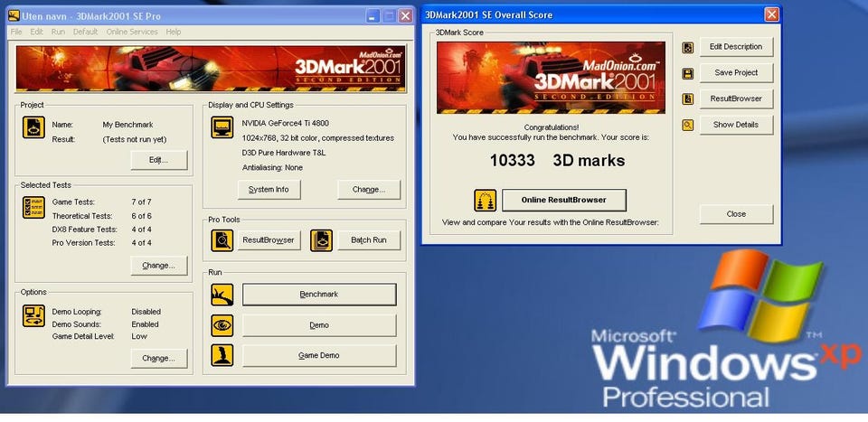
Task: Click the My Benchmark project name
Action: click(x=127, y=125)
